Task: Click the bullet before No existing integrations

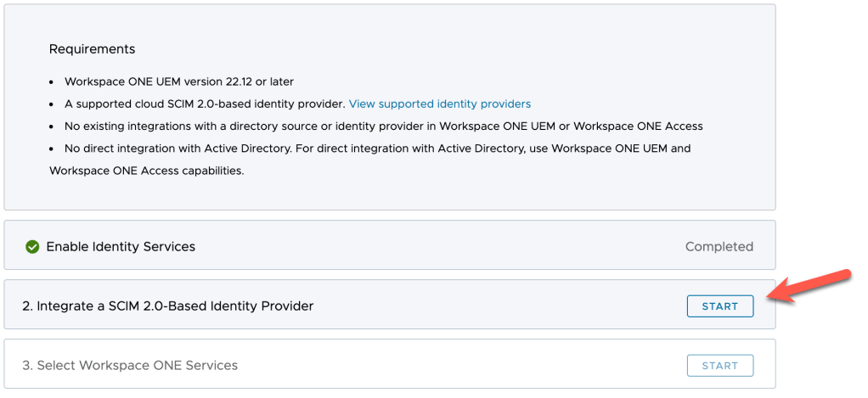Action: tap(53, 126)
